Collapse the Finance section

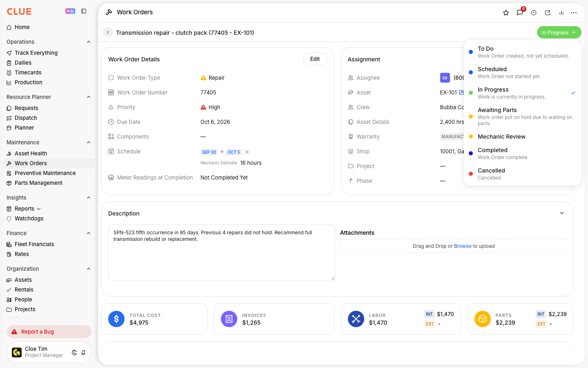click(89, 233)
